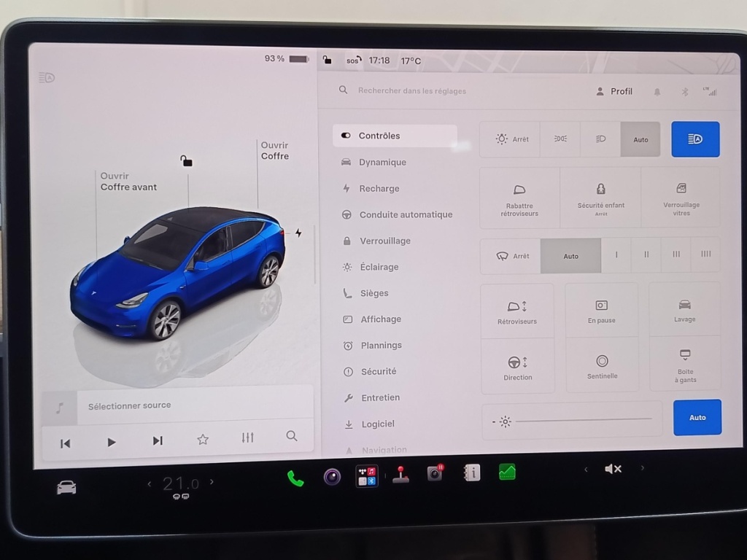The image size is (747, 560).
Task: Play the media
Action: click(x=112, y=443)
